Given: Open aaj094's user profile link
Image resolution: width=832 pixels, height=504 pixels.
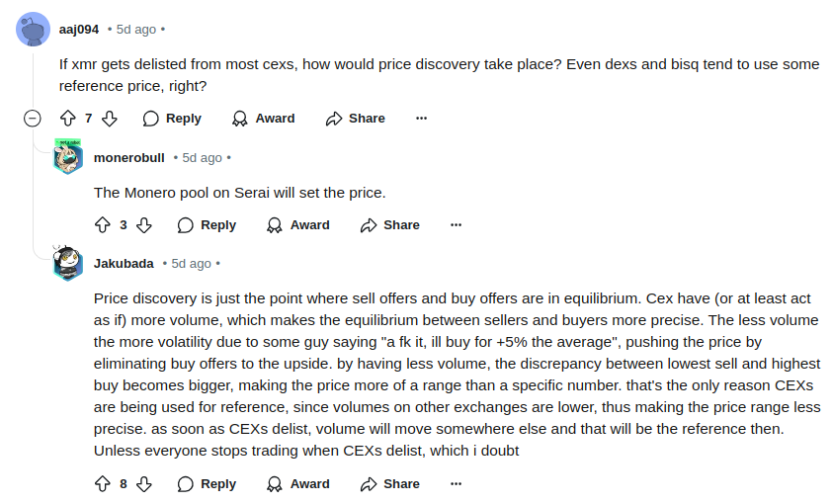Looking at the screenshot, I should pos(79,29).
